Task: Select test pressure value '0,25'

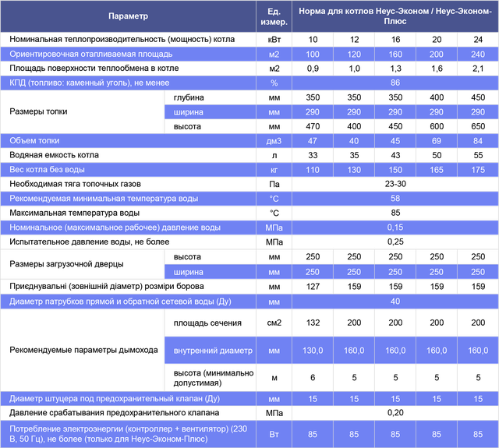Action: pyautogui.click(x=395, y=242)
